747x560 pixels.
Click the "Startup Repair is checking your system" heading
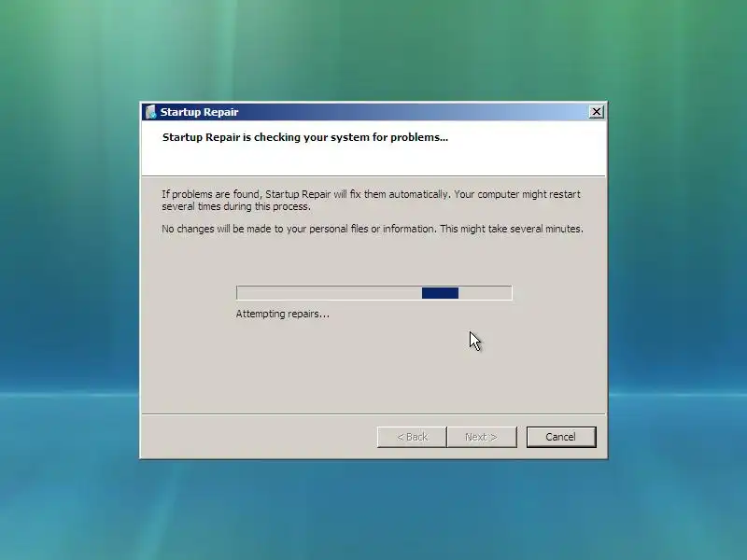click(305, 137)
